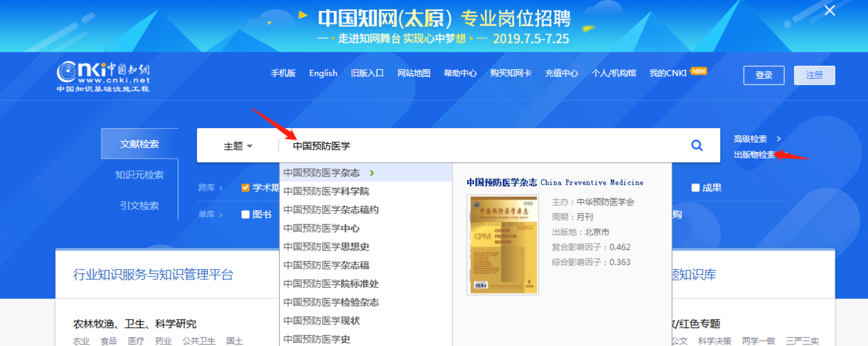
Task: Select suggestion 中国预防医学思想史
Action: click(366, 247)
